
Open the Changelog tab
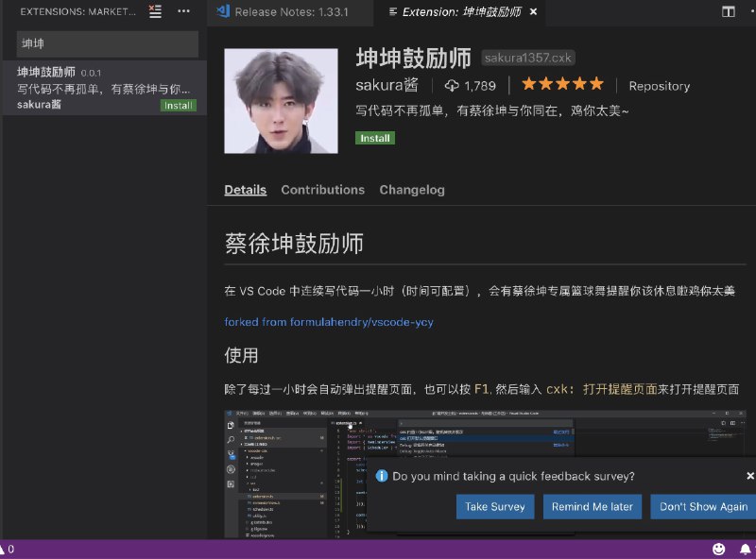pos(412,190)
